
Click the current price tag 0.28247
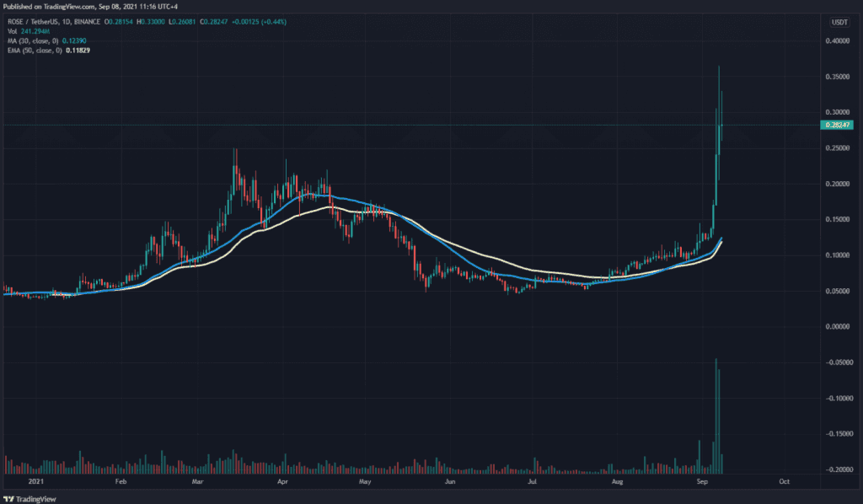[839, 125]
